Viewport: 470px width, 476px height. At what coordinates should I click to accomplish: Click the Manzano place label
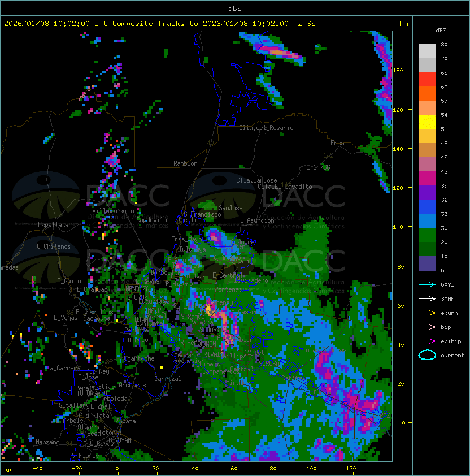47,442
